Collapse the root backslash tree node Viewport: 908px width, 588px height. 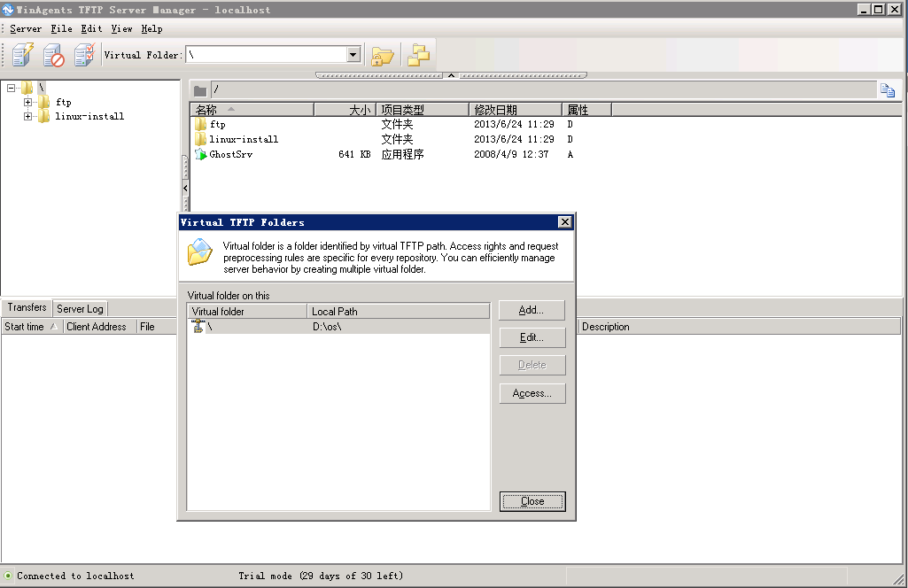[x=12, y=88]
